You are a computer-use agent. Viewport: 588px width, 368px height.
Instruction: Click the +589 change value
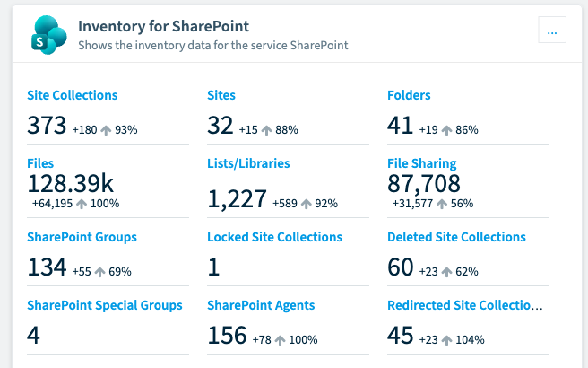[285, 204]
